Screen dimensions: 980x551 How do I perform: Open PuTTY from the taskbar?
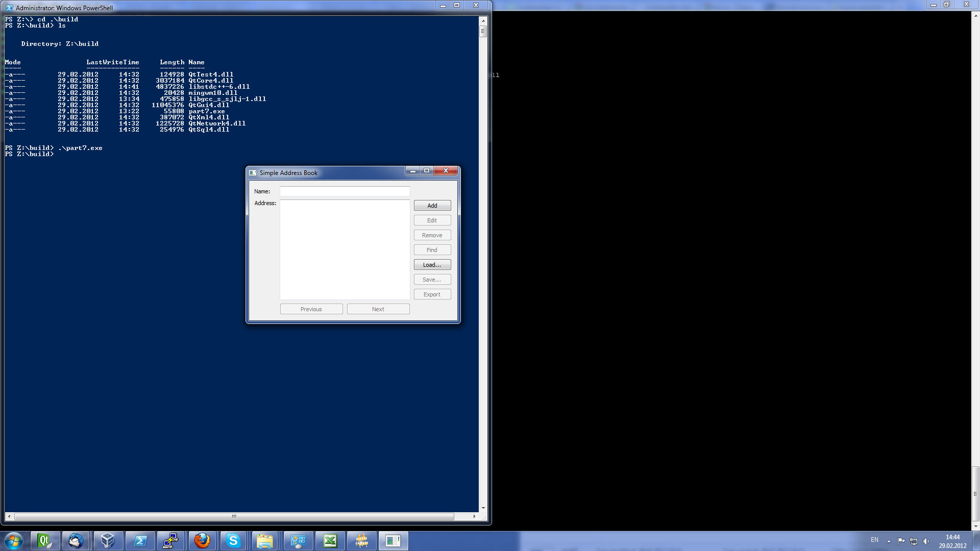tap(170, 541)
